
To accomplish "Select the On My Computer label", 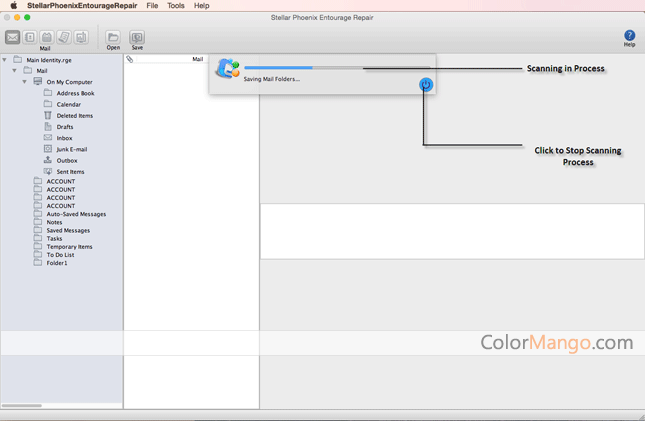I will click(x=69, y=82).
